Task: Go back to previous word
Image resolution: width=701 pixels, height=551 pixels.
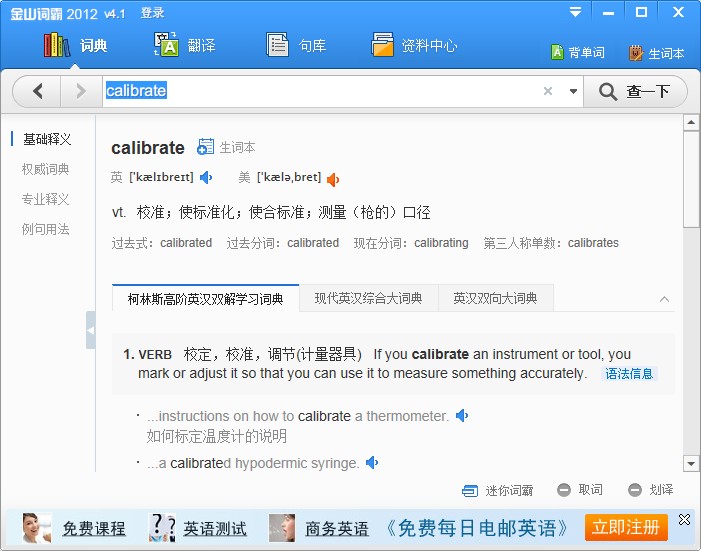Action: point(38,91)
